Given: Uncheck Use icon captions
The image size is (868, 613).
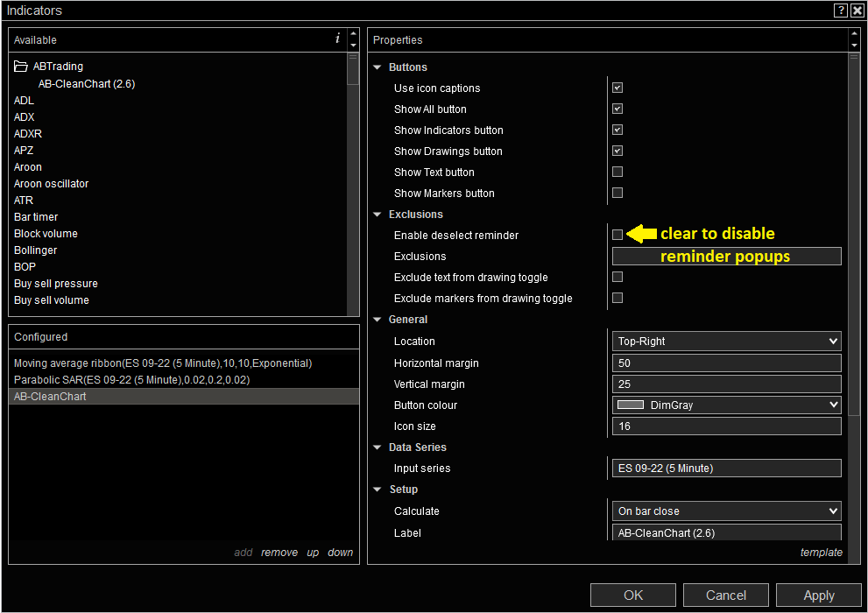Looking at the screenshot, I should click(x=617, y=88).
